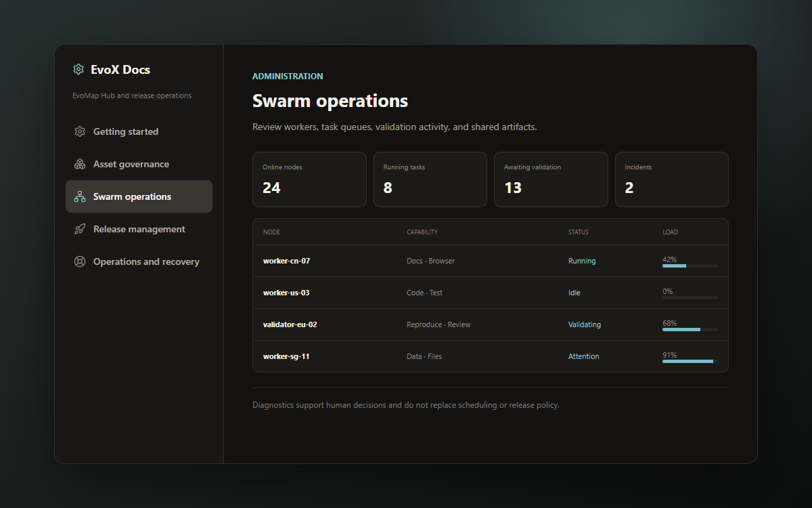
Task: Click the 91% load progress bar
Action: 690,362
